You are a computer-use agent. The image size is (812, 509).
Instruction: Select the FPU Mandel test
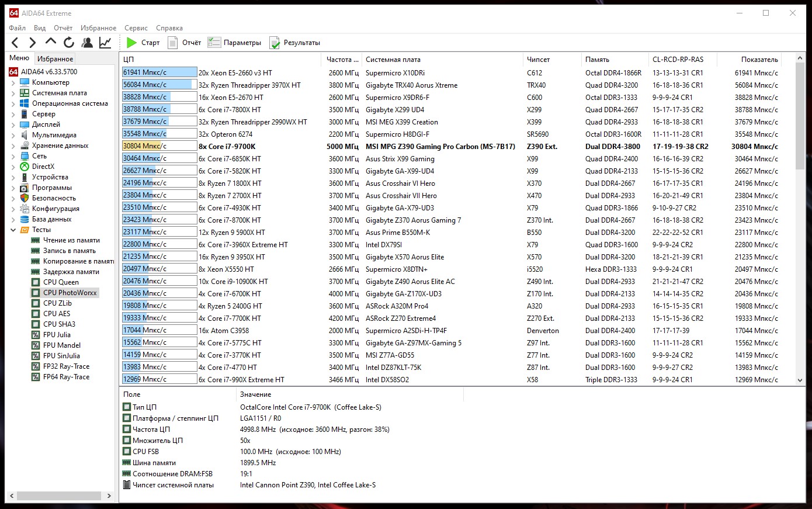point(62,345)
